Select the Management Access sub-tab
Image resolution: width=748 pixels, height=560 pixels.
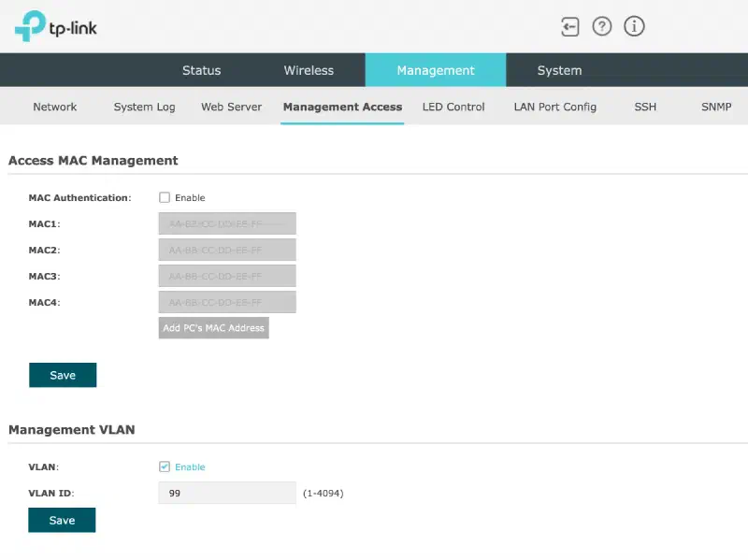tap(342, 107)
